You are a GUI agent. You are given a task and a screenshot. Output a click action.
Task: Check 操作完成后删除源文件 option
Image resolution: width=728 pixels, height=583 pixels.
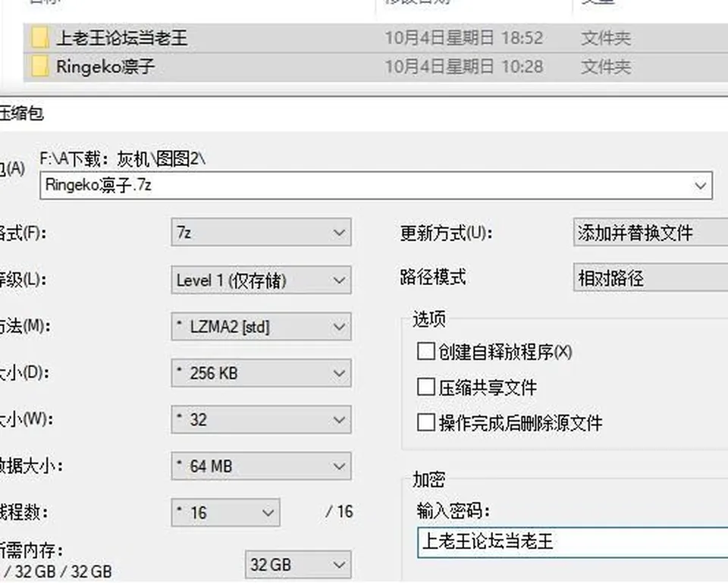[425, 422]
